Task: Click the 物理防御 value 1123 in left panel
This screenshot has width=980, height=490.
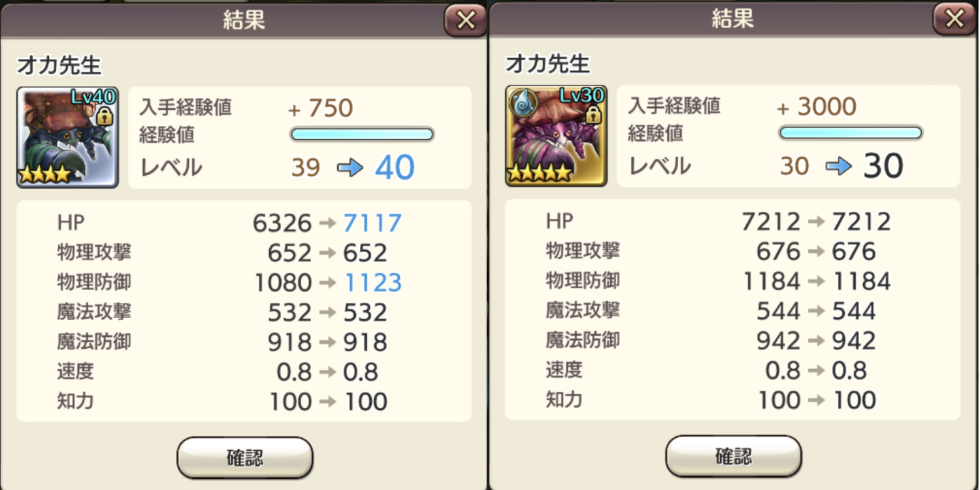Action: pyautogui.click(x=372, y=283)
